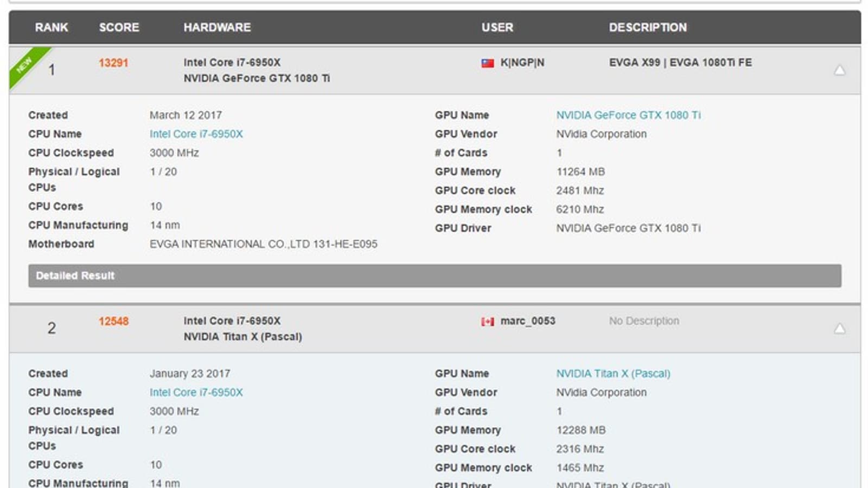868x488 pixels.
Task: Collapse the rank 2 result details
Action: point(839,329)
